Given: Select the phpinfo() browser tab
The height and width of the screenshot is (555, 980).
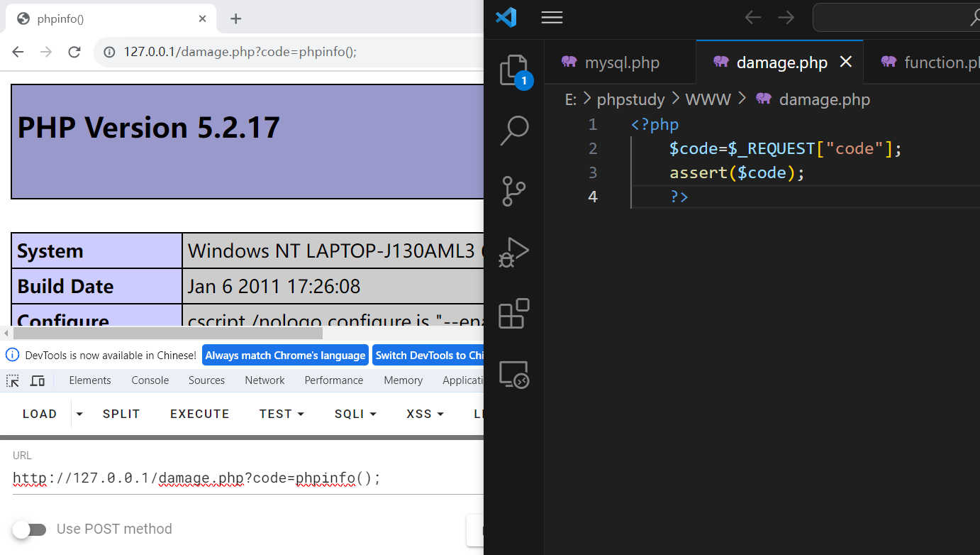Looking at the screenshot, I should [110, 19].
